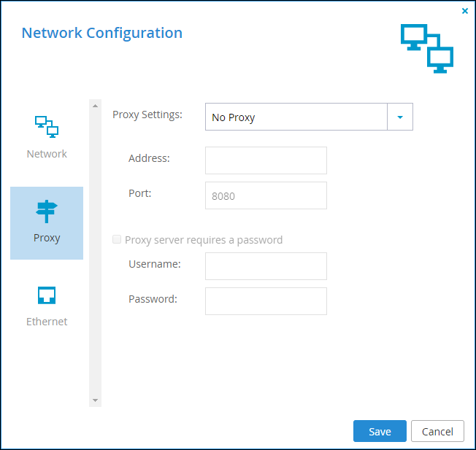Open the Proxy Settings dropdown arrow
The height and width of the screenshot is (450, 476).
400,117
